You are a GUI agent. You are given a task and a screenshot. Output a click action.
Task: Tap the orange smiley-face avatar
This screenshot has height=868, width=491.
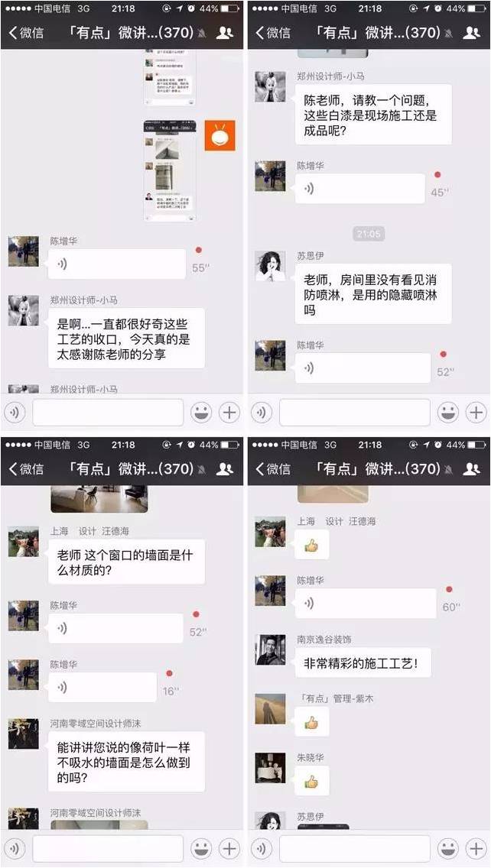[x=220, y=135]
